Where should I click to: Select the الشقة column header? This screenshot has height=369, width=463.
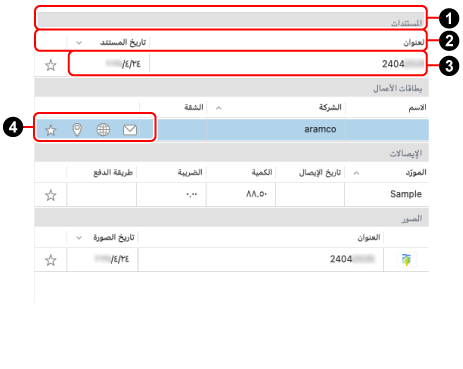(194, 107)
